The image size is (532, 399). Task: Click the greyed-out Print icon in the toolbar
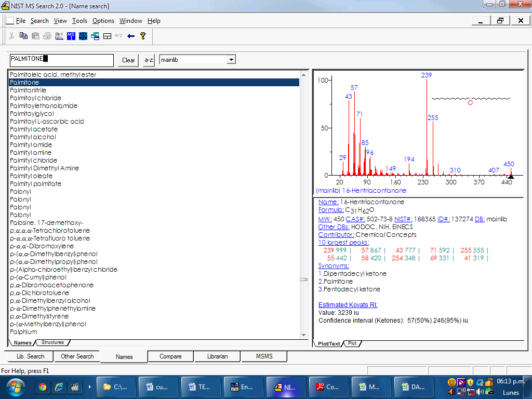tap(47, 36)
